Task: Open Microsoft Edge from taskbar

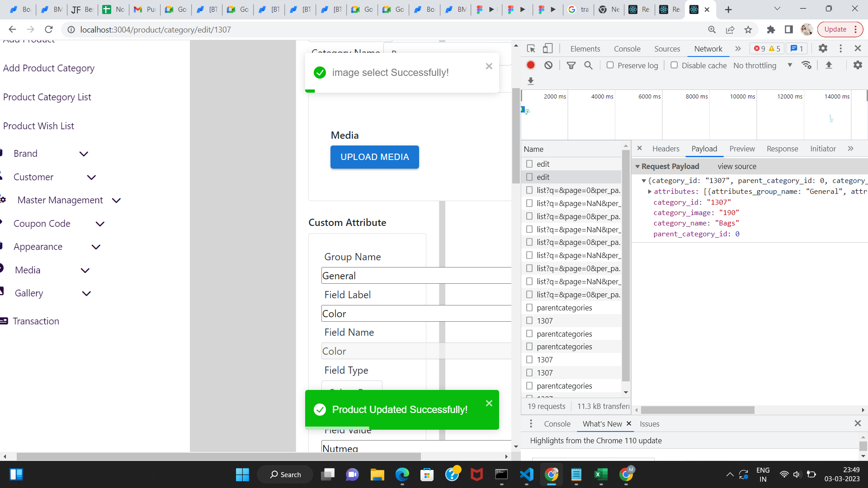Action: pos(402,474)
